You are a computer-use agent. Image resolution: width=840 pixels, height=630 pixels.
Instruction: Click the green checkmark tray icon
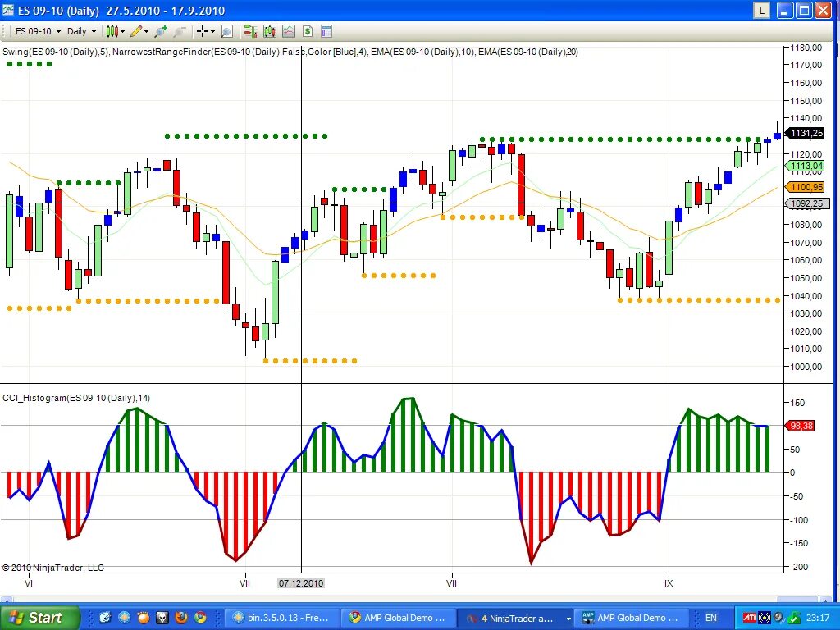tap(795, 618)
